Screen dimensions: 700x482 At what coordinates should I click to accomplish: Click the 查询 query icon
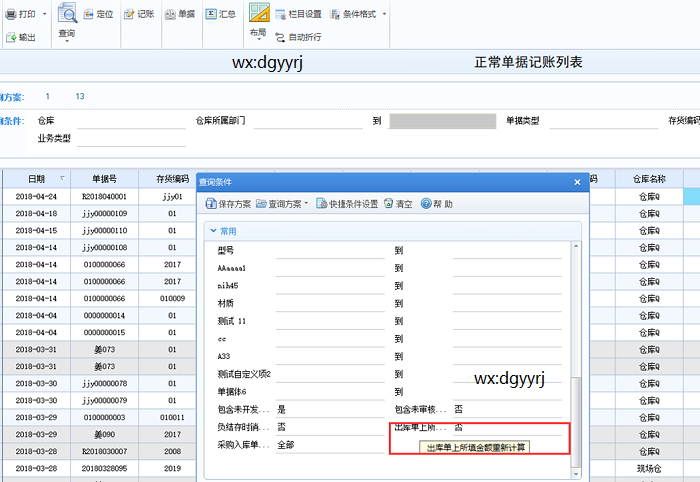coord(67,13)
